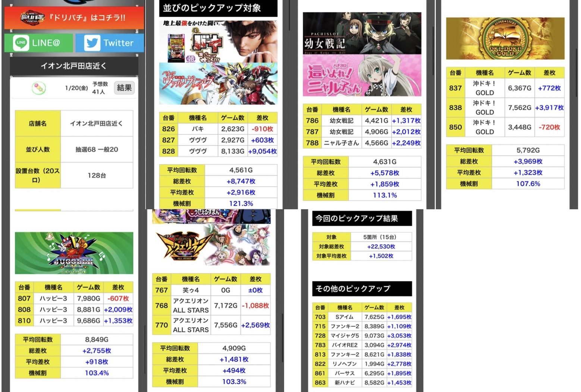Viewport: 581px width, 392px height.
Task: Click the その他のピックアップ heading
Action: tap(362, 288)
